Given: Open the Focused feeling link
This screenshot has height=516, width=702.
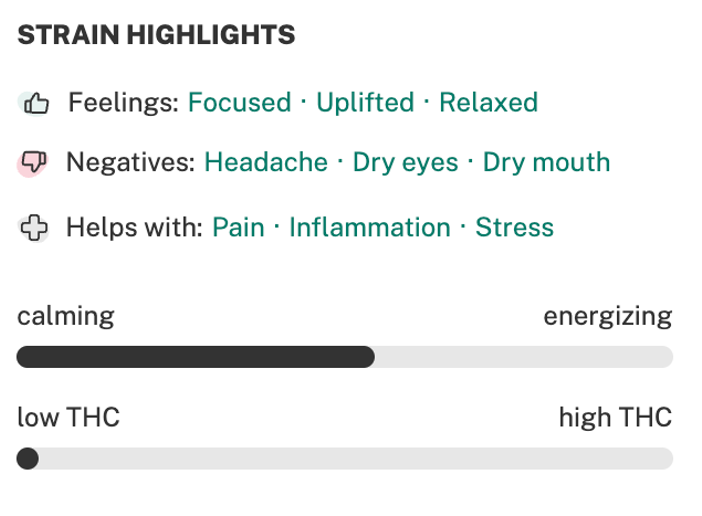Looking at the screenshot, I should 240,102.
